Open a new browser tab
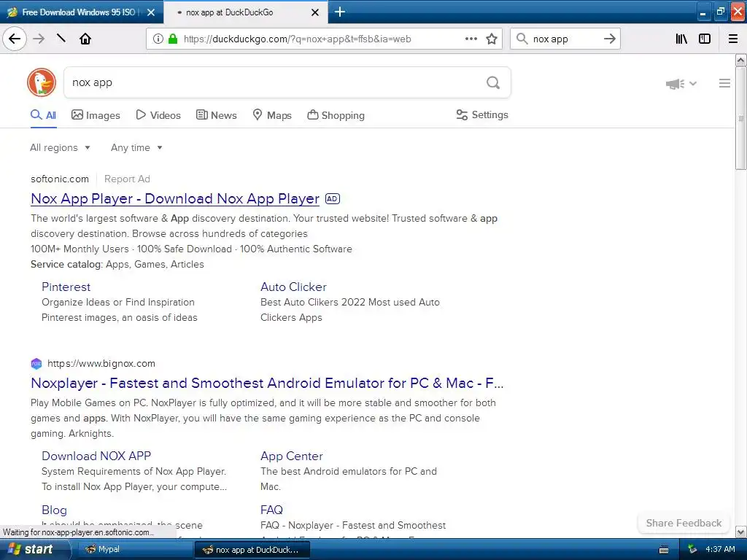This screenshot has width=747, height=560. click(340, 12)
